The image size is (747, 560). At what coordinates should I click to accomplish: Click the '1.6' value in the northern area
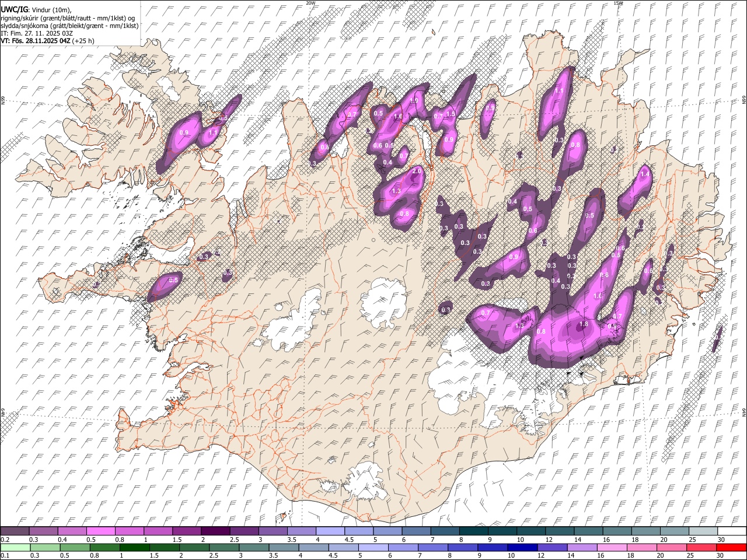pyautogui.click(x=399, y=117)
